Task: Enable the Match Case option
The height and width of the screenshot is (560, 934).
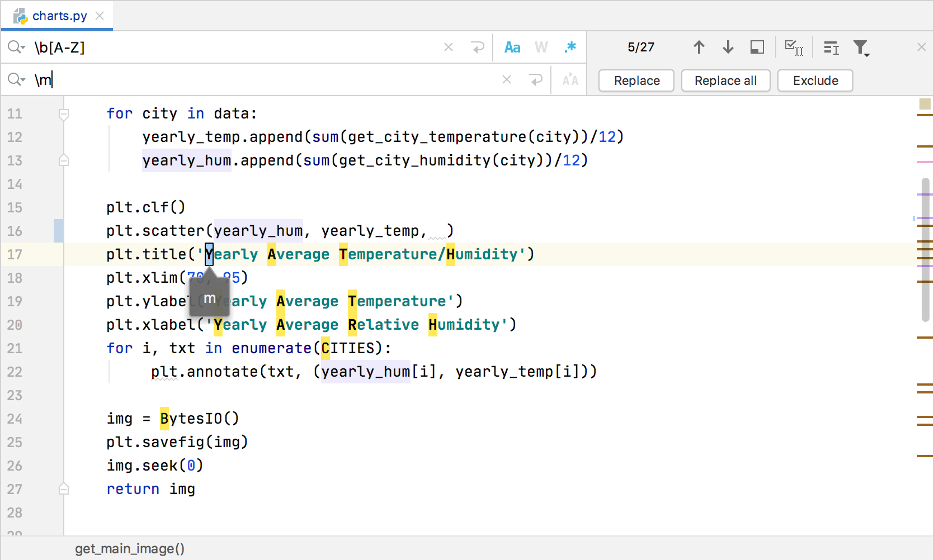Action: [x=512, y=47]
